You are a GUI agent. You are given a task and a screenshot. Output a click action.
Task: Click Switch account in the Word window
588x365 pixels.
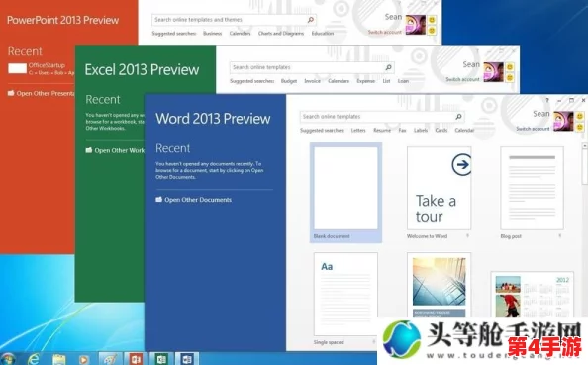click(533, 129)
